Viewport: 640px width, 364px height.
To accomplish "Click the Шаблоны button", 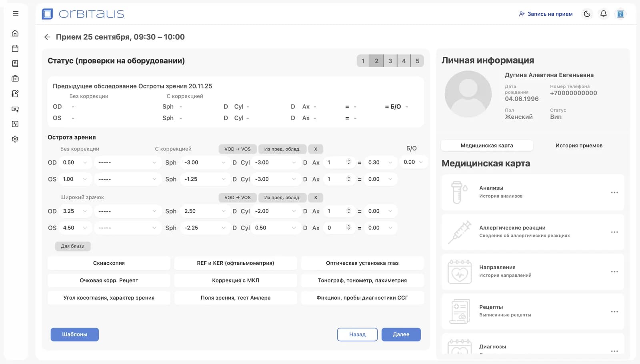I will pyautogui.click(x=75, y=334).
